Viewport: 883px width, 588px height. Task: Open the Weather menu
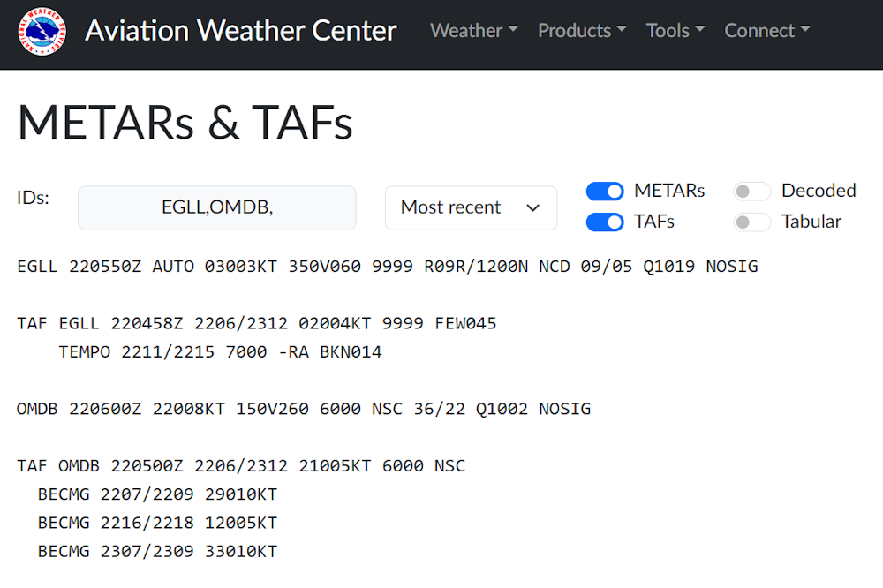tap(474, 30)
